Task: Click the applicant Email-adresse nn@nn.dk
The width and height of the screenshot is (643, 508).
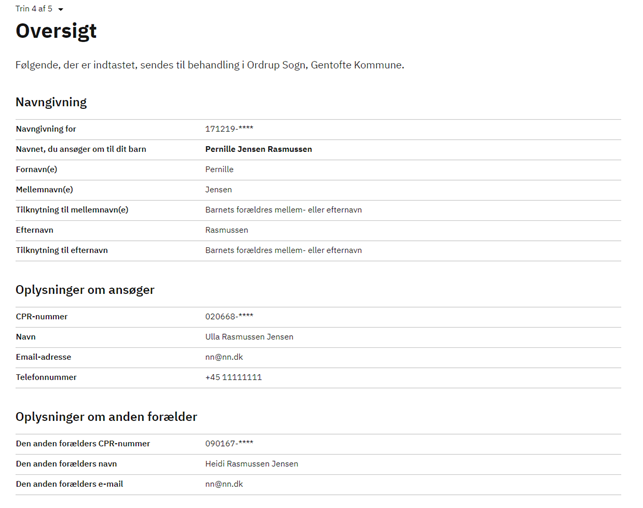Action: [x=224, y=357]
